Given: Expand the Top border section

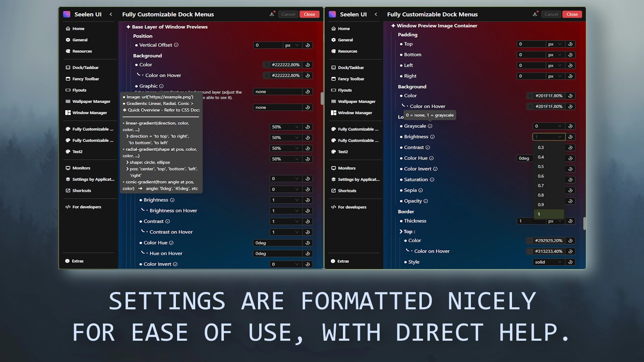Looking at the screenshot, I should click(401, 231).
